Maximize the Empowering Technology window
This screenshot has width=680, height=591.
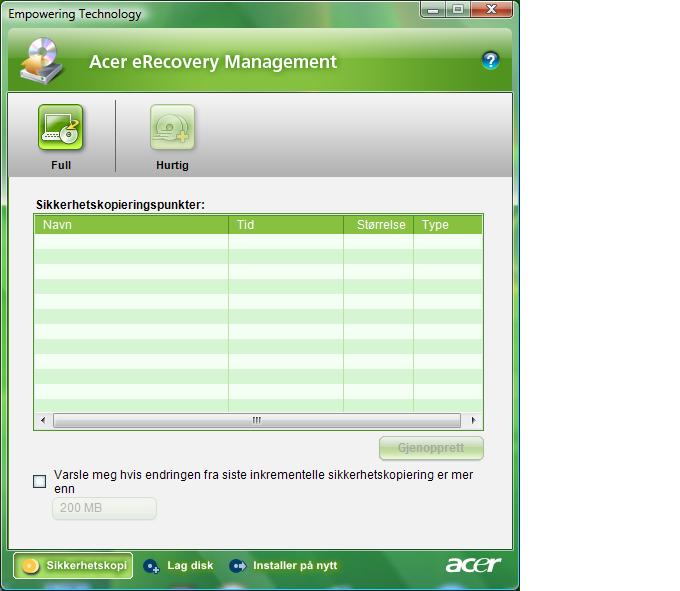(x=458, y=10)
